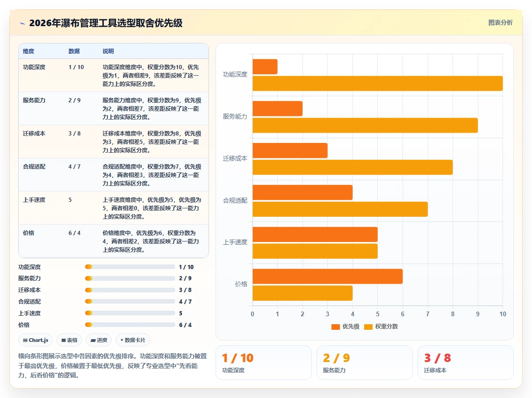The image size is (532, 398).
Task: Select the 进度 tag chip
Action: coord(99,340)
